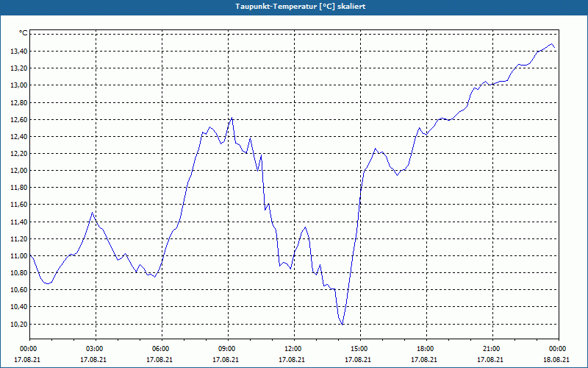Click the '17.08.21' date under 12:00
The height and width of the screenshot is (368, 588).
(292, 359)
